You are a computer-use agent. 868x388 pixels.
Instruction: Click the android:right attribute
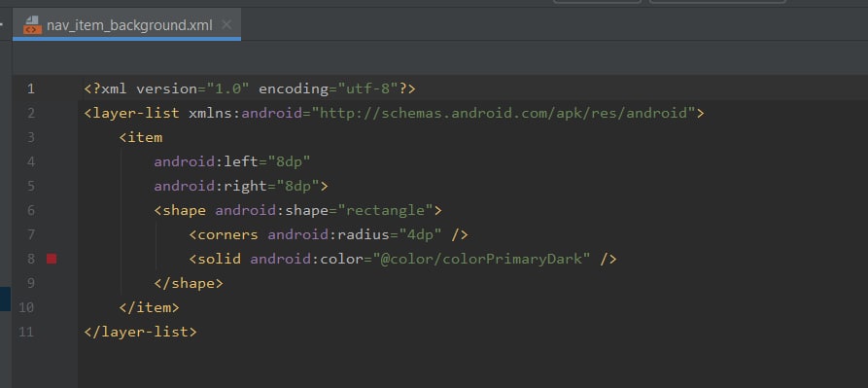(241, 186)
